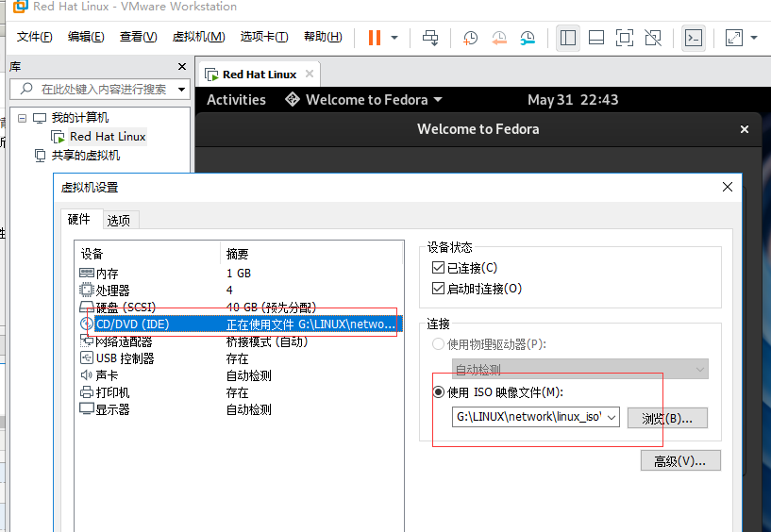Open 查看(V) menu

coord(138,37)
